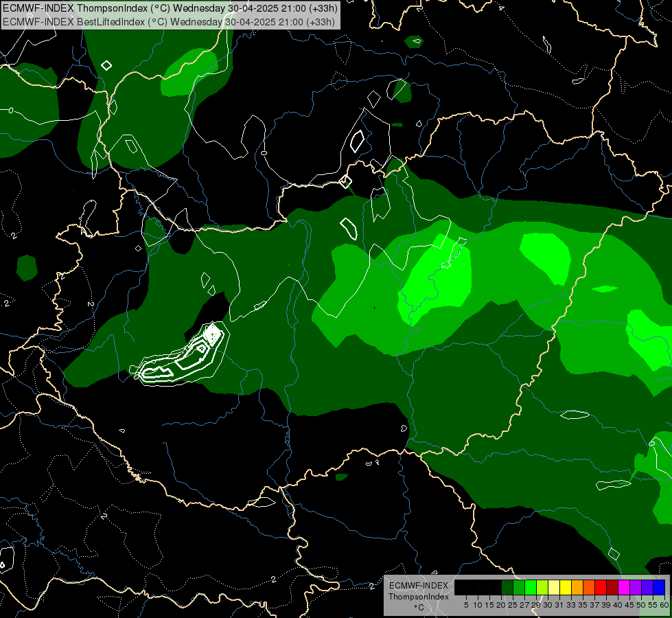
Task: Click the legend scale value '60'
Action: click(664, 605)
